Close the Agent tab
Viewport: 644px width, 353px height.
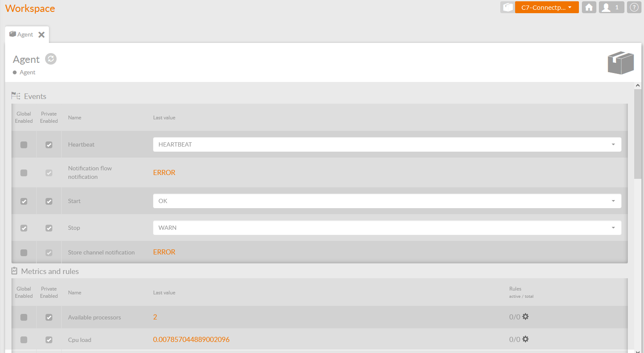pos(42,35)
